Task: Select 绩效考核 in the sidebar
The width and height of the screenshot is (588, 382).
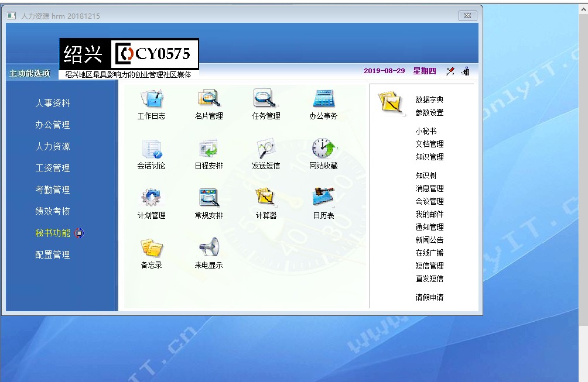Action: click(x=53, y=211)
